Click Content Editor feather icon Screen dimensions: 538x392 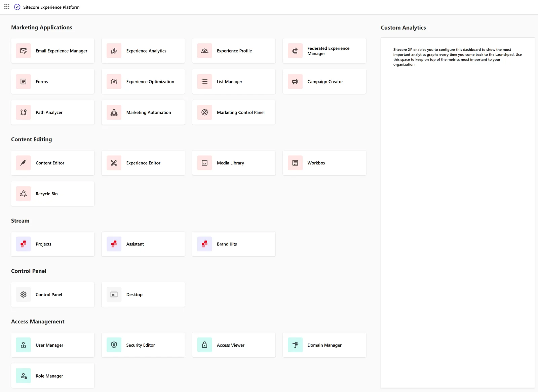point(24,163)
